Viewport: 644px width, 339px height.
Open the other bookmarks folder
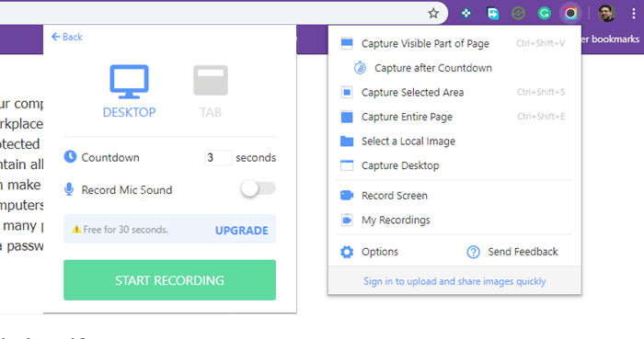tap(610, 40)
